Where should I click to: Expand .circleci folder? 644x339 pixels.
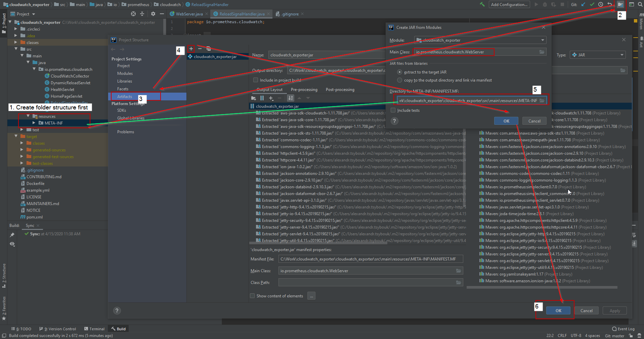(15, 29)
